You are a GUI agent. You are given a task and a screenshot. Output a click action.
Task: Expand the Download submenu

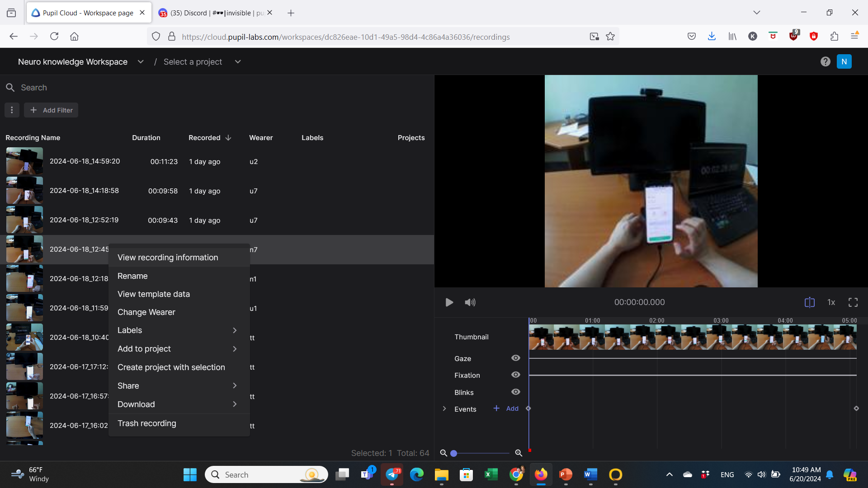coord(179,404)
